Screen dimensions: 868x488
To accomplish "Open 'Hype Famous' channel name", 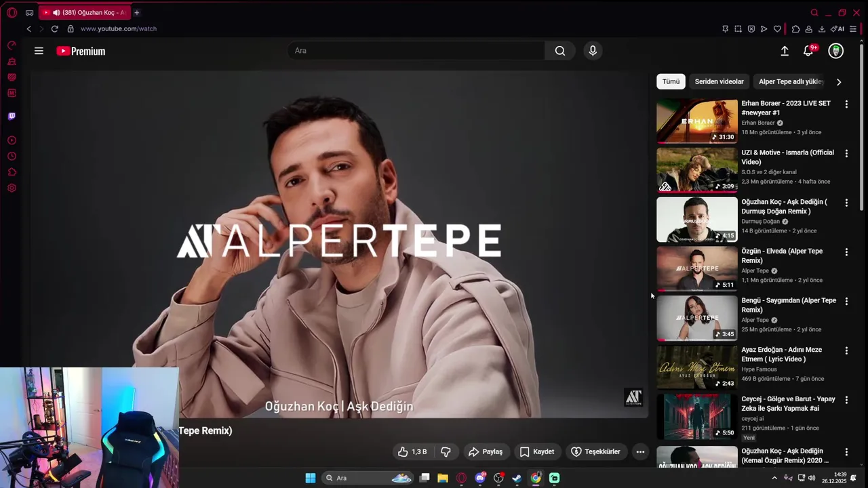I will click(x=759, y=369).
